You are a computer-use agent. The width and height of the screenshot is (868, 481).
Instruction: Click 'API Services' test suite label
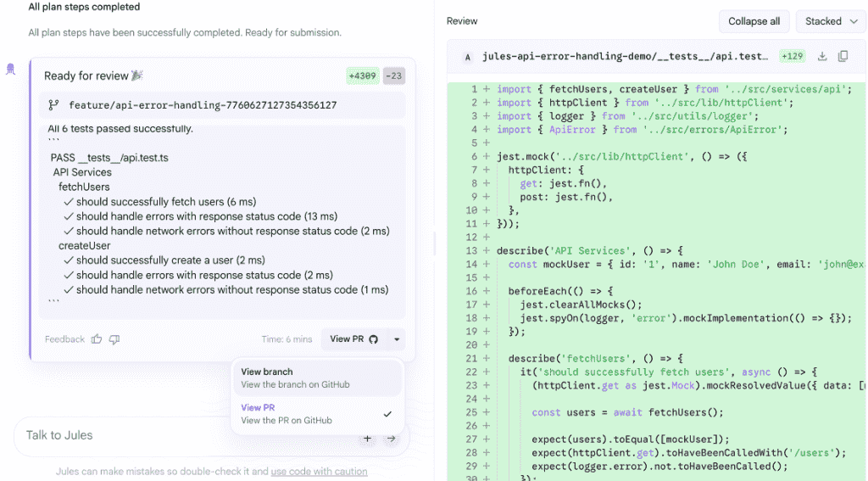(82, 172)
